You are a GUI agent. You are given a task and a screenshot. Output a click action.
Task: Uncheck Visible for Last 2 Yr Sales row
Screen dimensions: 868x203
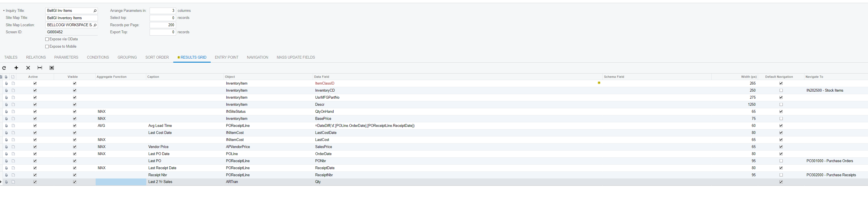tap(75, 182)
